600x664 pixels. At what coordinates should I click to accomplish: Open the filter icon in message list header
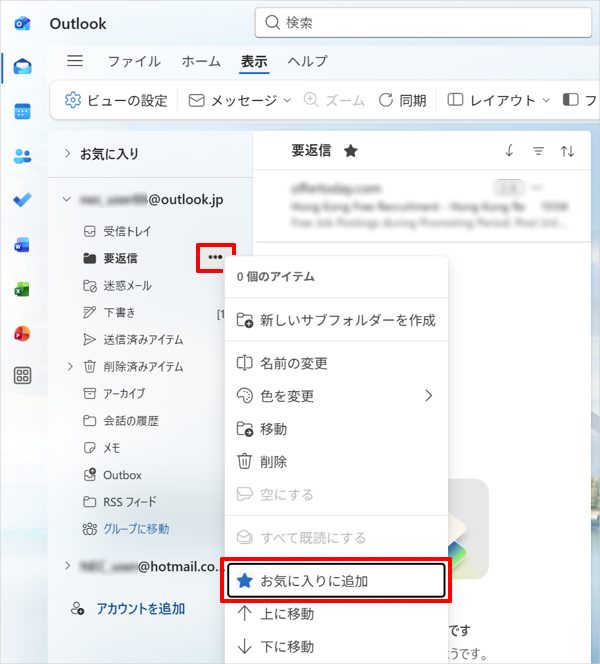click(x=538, y=151)
